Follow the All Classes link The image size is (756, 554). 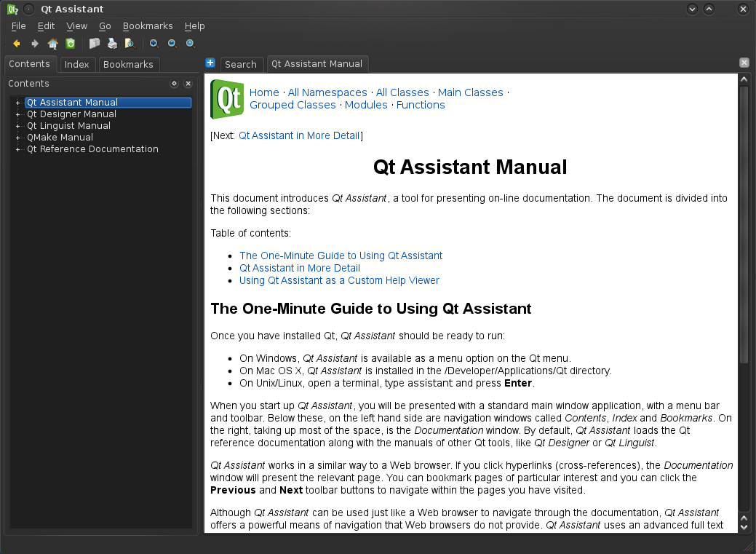402,92
